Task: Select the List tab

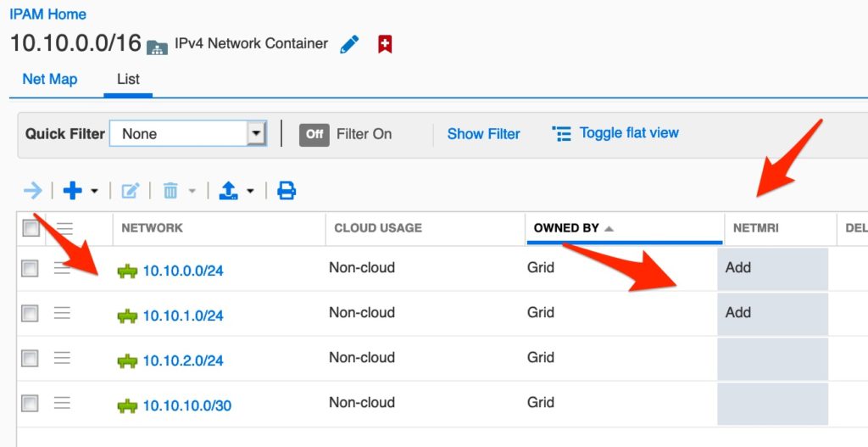Action: pos(128,79)
